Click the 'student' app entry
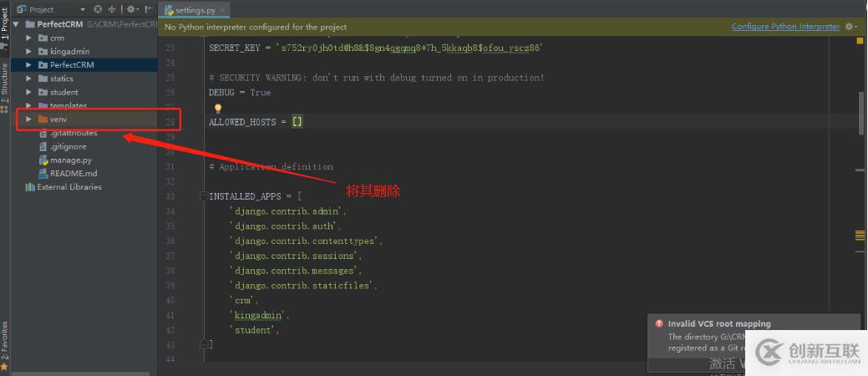 tap(254, 330)
